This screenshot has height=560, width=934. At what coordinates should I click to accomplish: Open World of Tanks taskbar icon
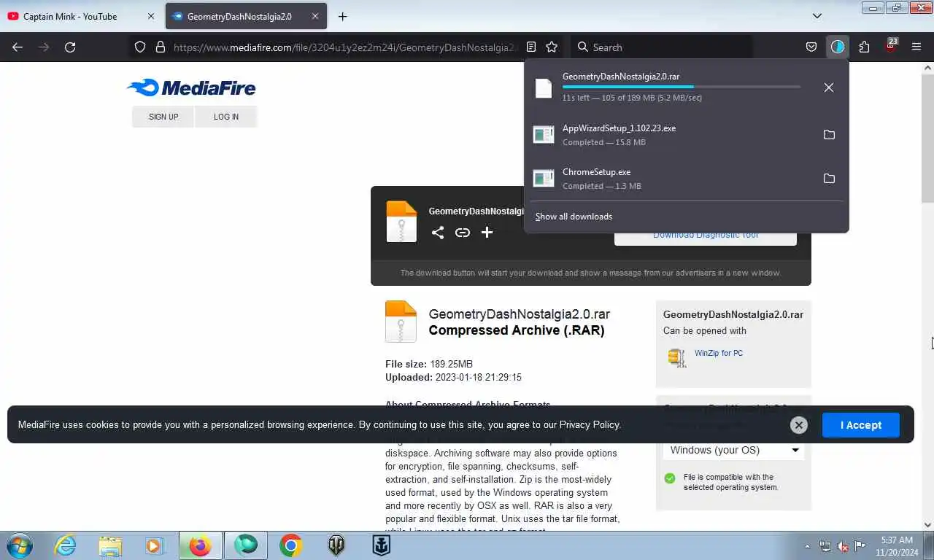(336, 545)
